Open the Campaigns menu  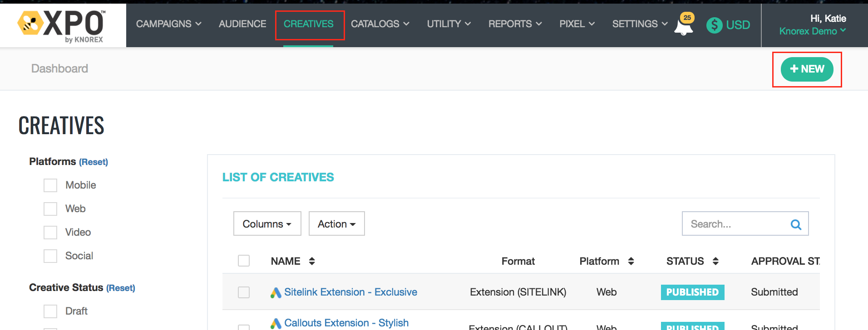[x=168, y=24]
